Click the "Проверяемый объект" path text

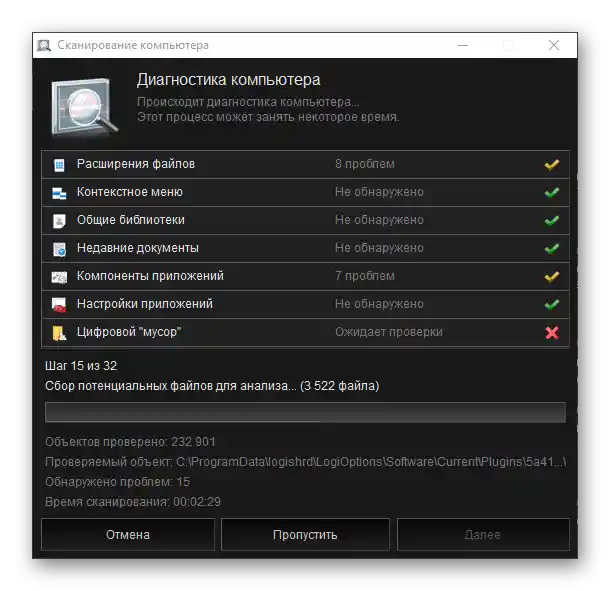tap(306, 462)
